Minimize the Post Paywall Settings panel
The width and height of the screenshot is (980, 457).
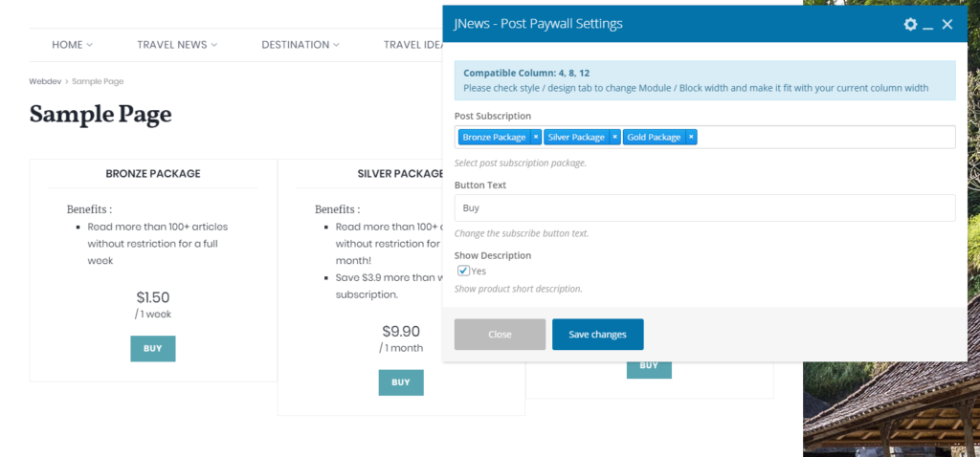928,25
